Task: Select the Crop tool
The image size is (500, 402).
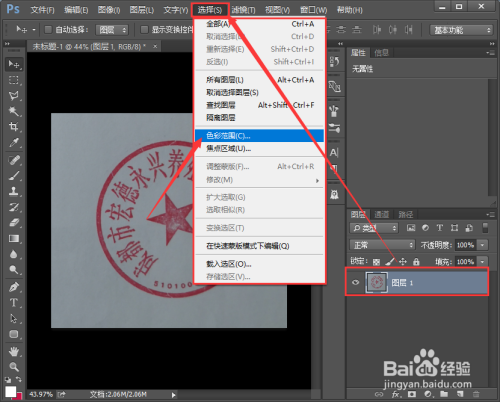Action: (x=14, y=127)
